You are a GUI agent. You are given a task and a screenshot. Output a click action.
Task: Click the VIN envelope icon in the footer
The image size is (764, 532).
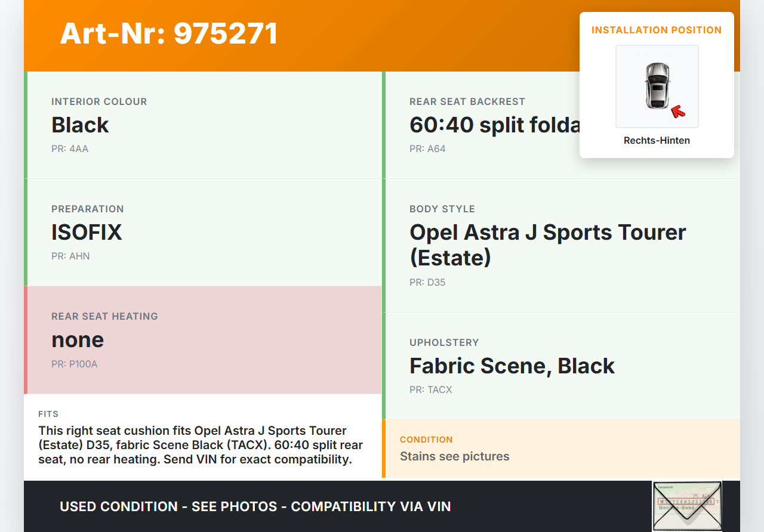pos(686,506)
